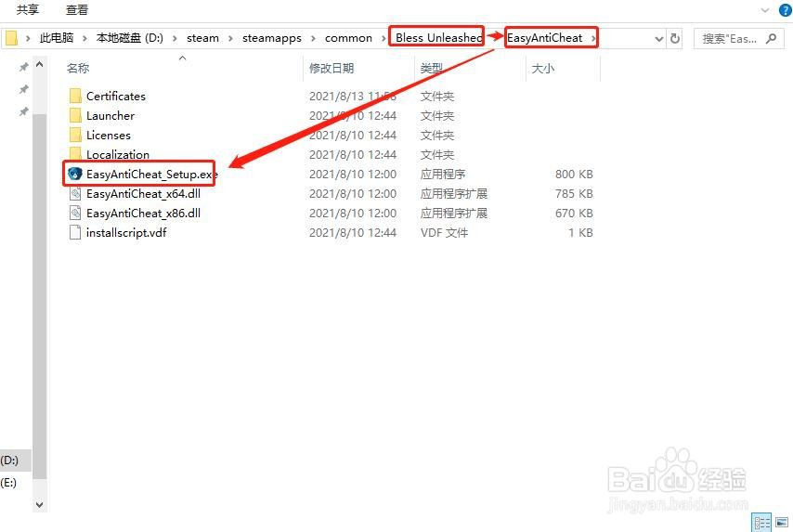
Task: Select EasyAntiCheat_Setup.exe file
Action: click(151, 175)
